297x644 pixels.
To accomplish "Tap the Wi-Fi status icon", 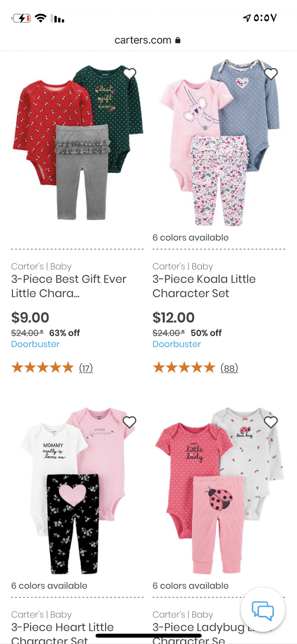I will pyautogui.click(x=40, y=18).
